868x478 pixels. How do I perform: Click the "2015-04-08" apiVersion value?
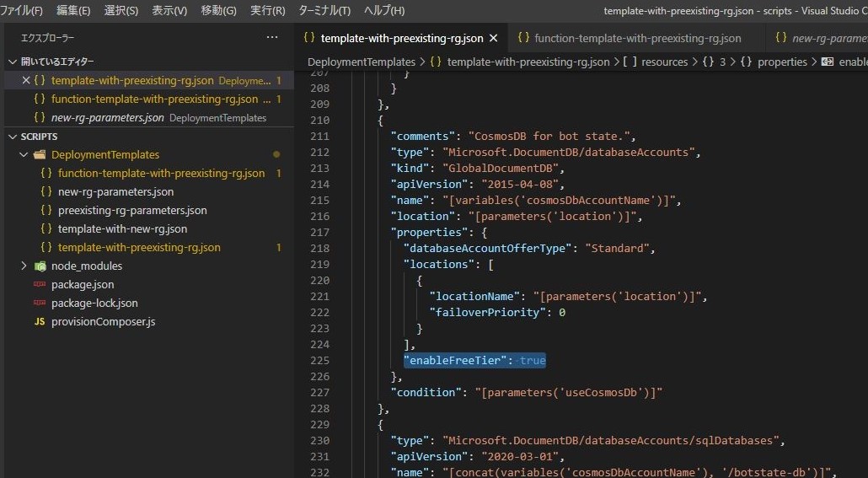(520, 185)
